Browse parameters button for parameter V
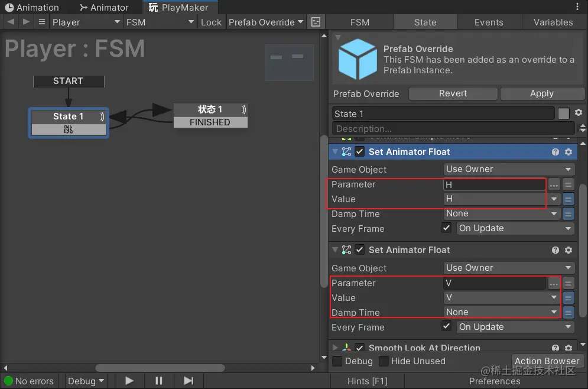This screenshot has height=389, width=588. (554, 284)
